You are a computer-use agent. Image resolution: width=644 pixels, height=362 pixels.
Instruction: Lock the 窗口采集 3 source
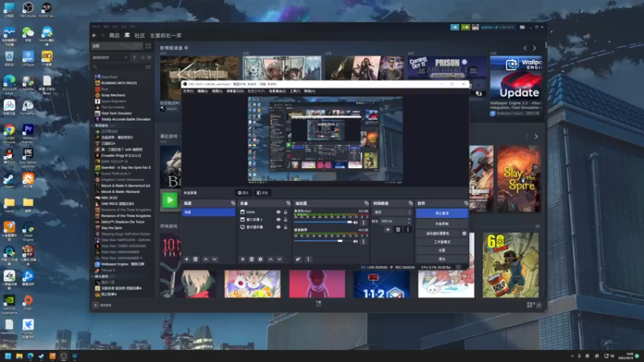[286, 220]
